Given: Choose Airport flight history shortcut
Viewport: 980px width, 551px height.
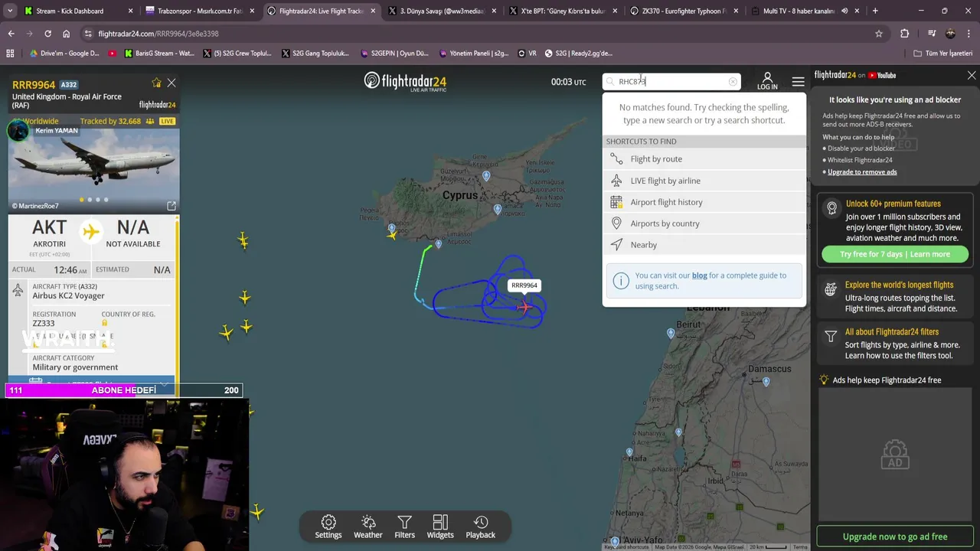Looking at the screenshot, I should pos(704,202).
